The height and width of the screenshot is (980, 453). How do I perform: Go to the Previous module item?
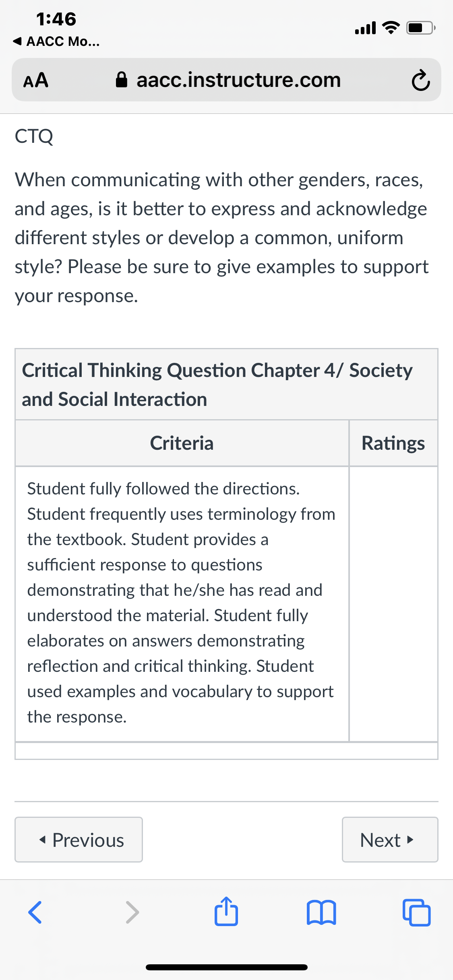(x=79, y=840)
